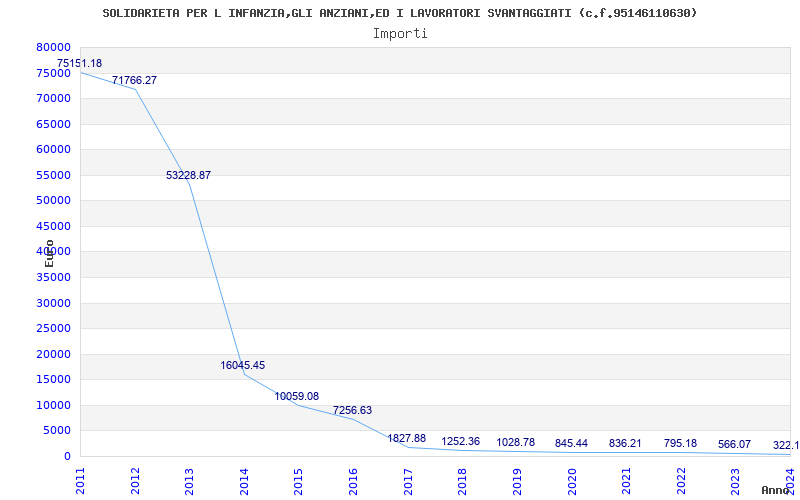Select the 75151.18 data label
This screenshot has width=800, height=500.
click(x=79, y=63)
